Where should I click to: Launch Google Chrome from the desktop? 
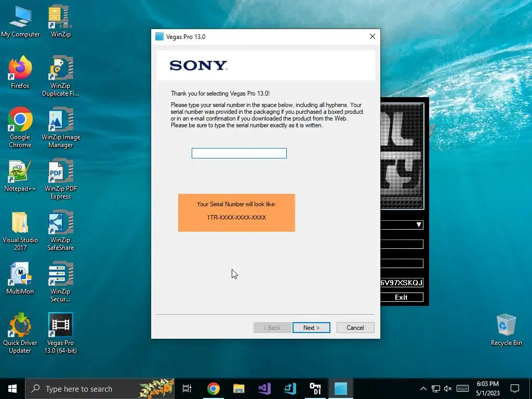[x=20, y=128]
